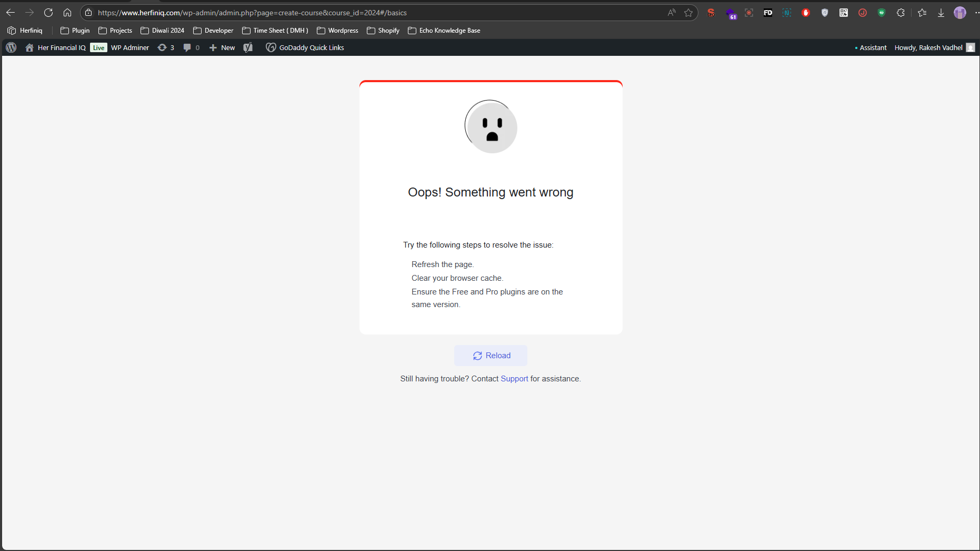Click the WordPress logo icon
The width and height of the screenshot is (980, 551).
coord(11,47)
